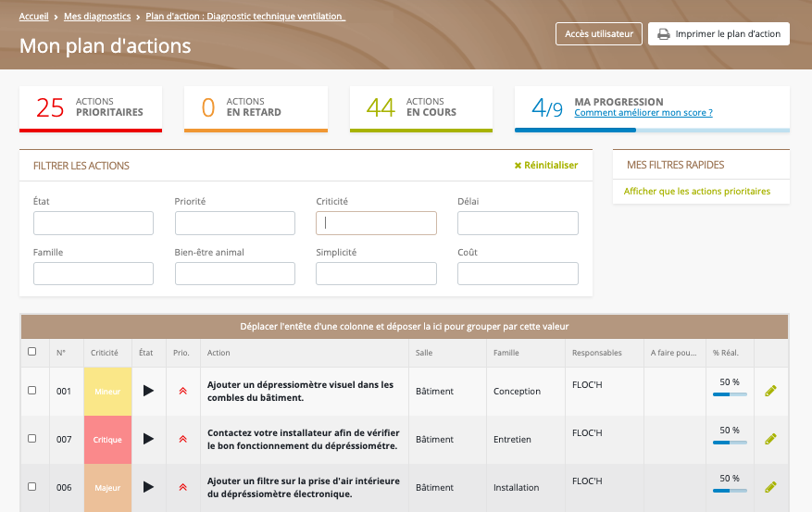Open Plan d'action Diagnostic technique ventilation breadcrumb
Viewport: 812px width, 512px height.
[245, 17]
